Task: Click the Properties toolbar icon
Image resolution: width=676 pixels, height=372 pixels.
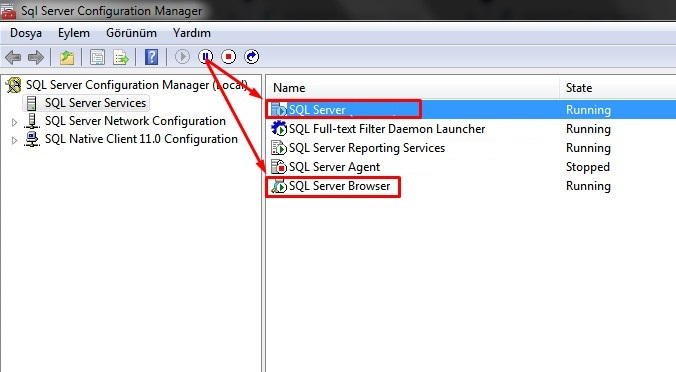Action: click(97, 57)
